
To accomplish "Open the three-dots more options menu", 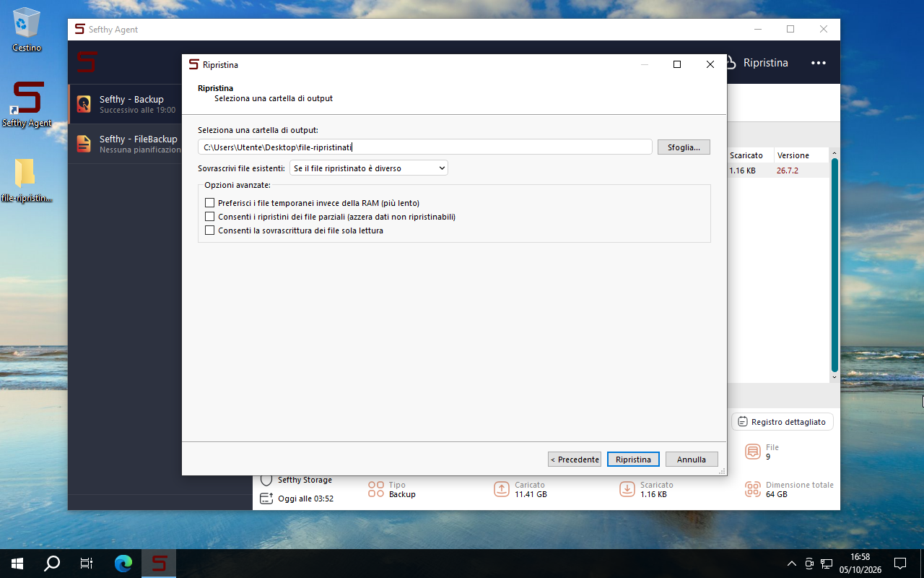I will [818, 63].
